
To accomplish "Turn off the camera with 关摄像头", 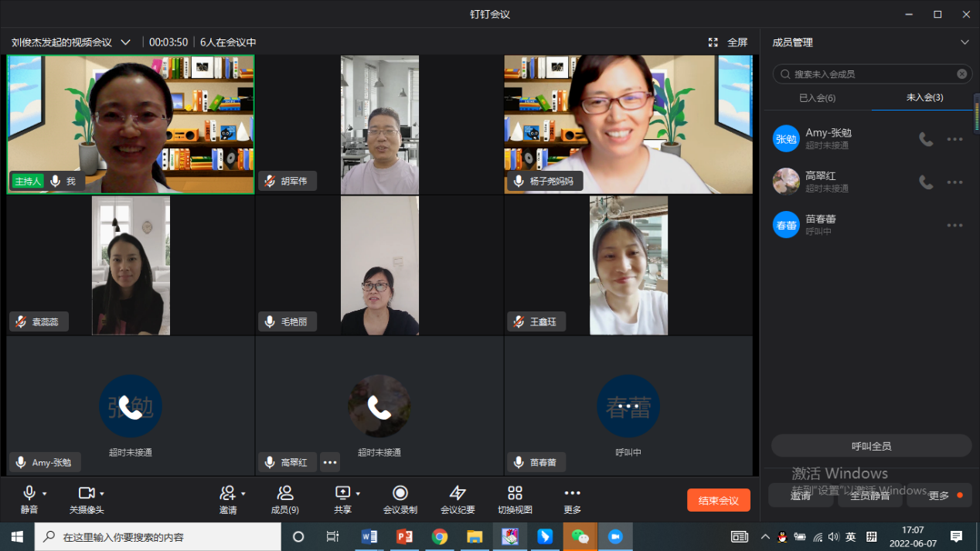I will click(87, 499).
